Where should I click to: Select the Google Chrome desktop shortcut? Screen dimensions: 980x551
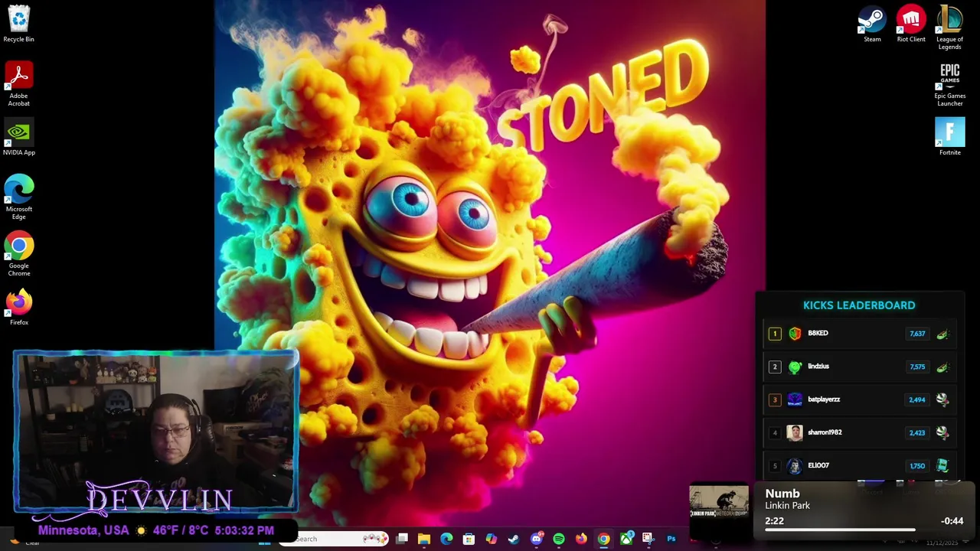point(18,254)
